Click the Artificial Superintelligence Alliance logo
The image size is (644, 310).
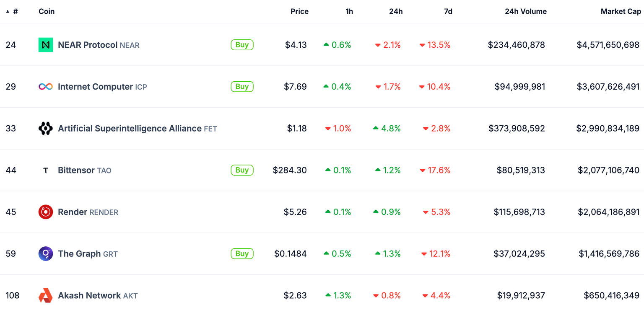click(x=45, y=128)
